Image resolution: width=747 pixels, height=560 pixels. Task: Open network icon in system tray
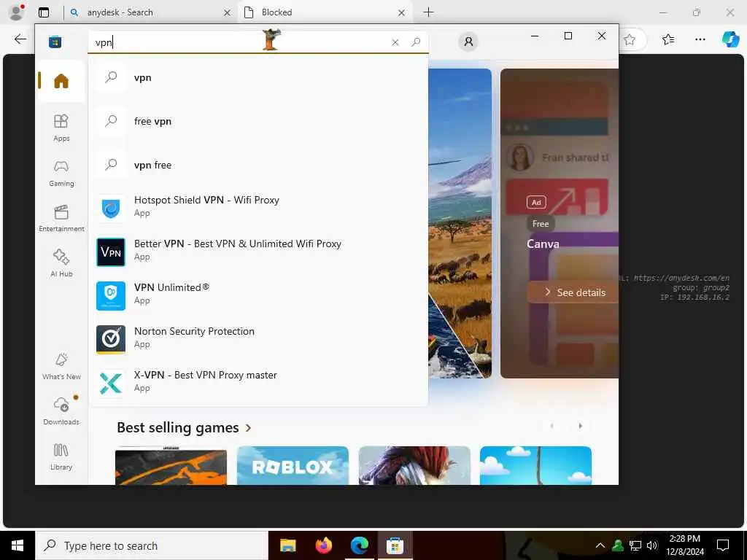tap(635, 545)
